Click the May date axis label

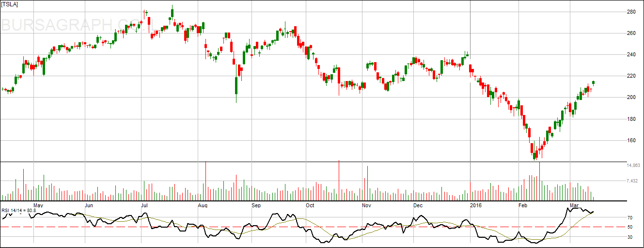click(x=39, y=205)
